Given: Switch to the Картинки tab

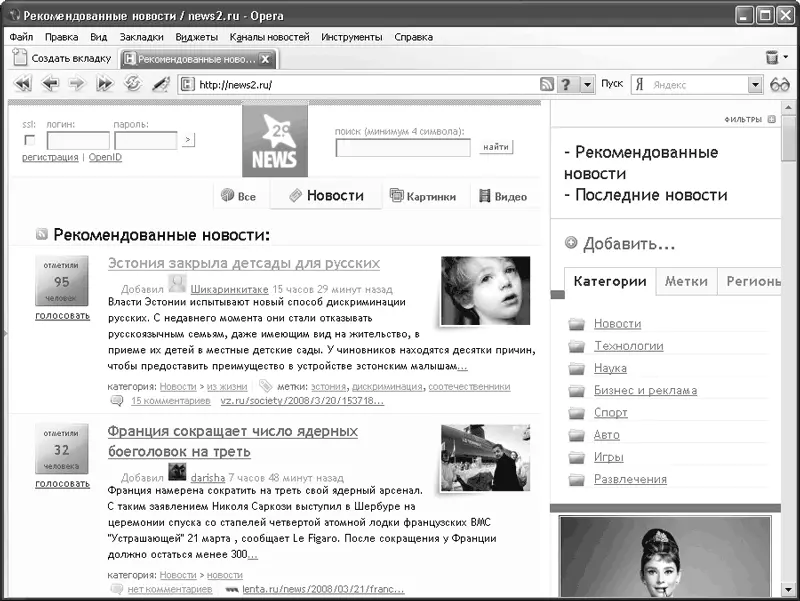Looking at the screenshot, I should point(423,196).
